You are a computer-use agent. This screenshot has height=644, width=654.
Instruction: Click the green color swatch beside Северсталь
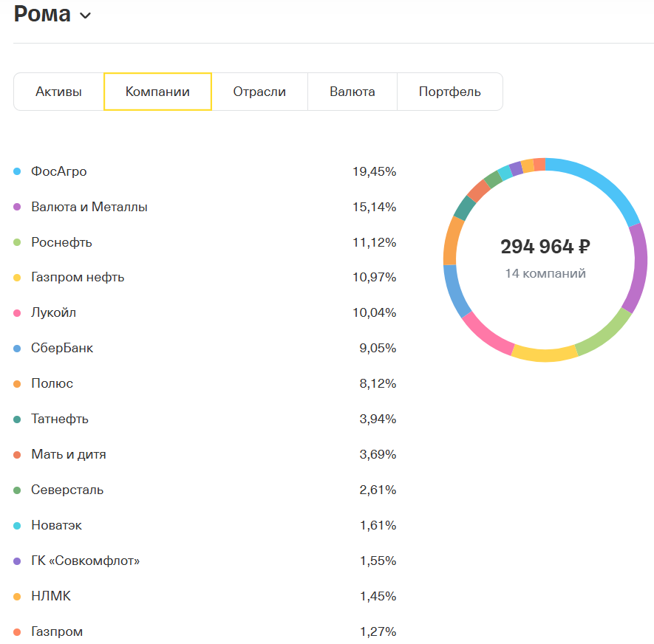point(16,490)
